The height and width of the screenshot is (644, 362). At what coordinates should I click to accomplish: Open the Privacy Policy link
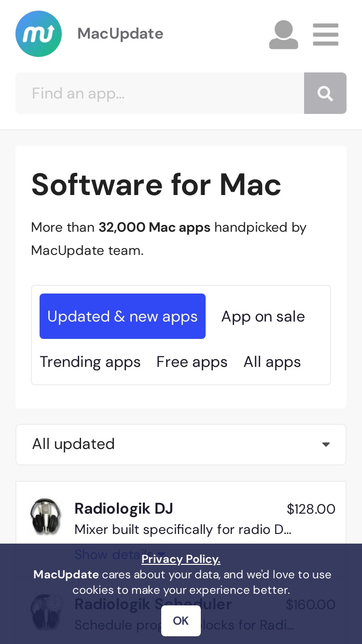point(181,559)
